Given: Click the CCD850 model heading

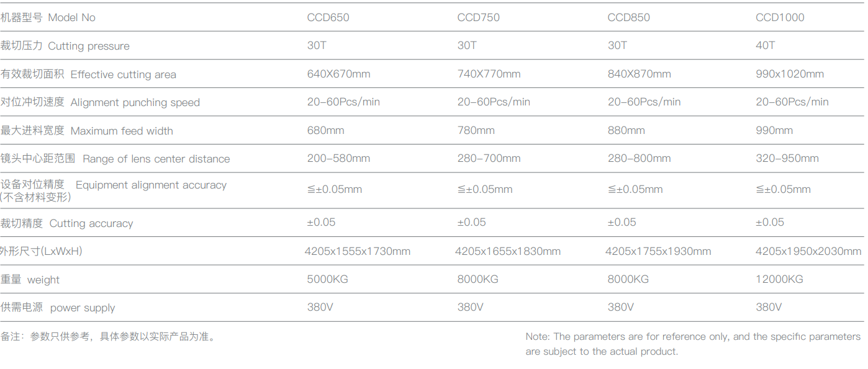Looking at the screenshot, I should [x=628, y=17].
